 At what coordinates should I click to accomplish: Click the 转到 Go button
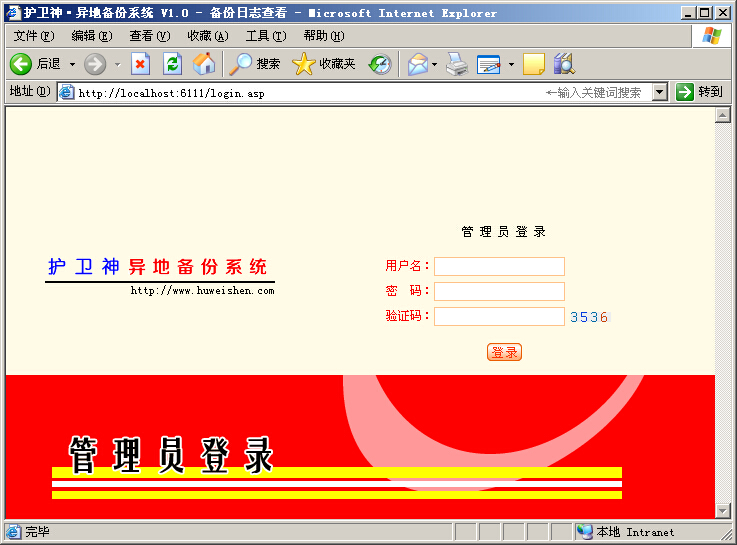coord(699,92)
